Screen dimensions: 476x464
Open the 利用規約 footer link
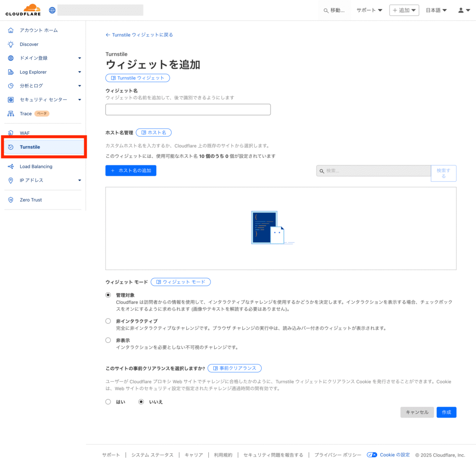223,455
